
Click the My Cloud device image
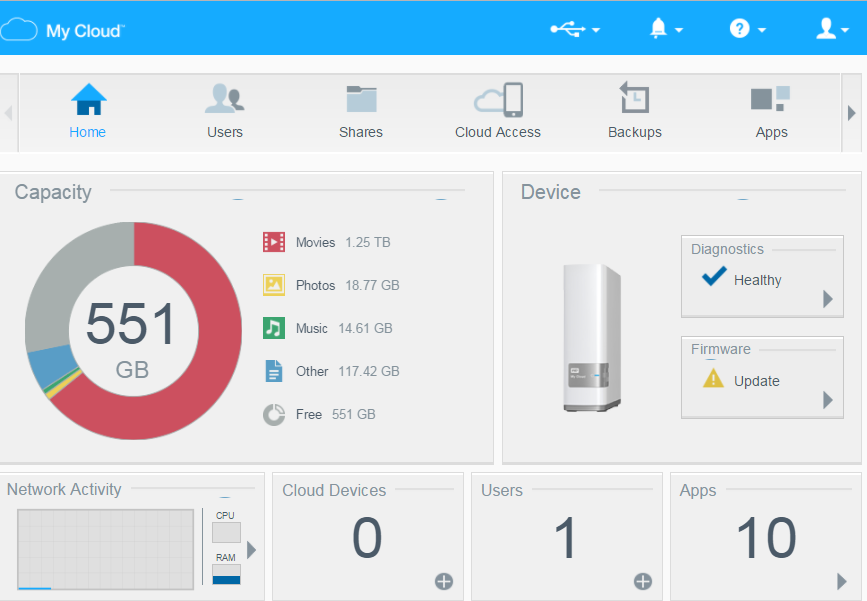click(591, 337)
